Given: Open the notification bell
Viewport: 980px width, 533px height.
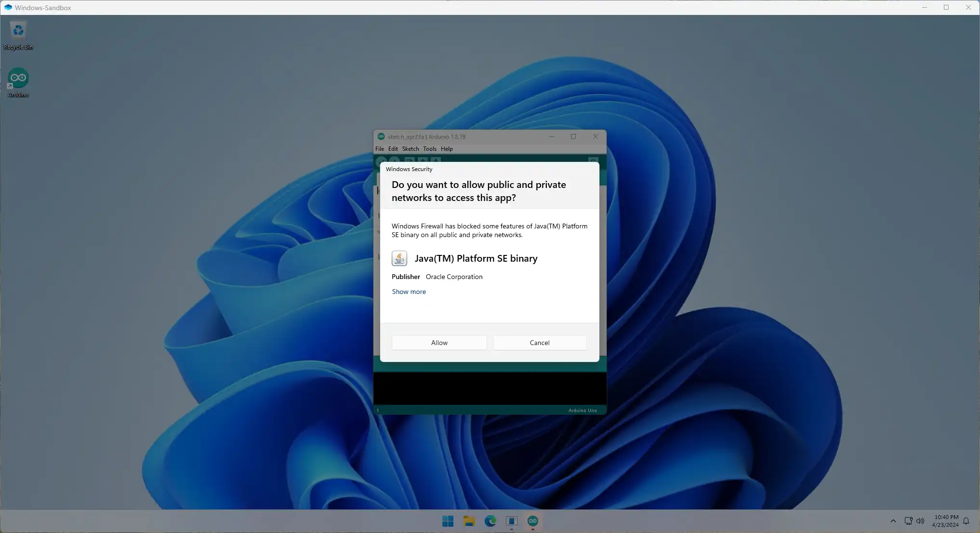Looking at the screenshot, I should [966, 521].
